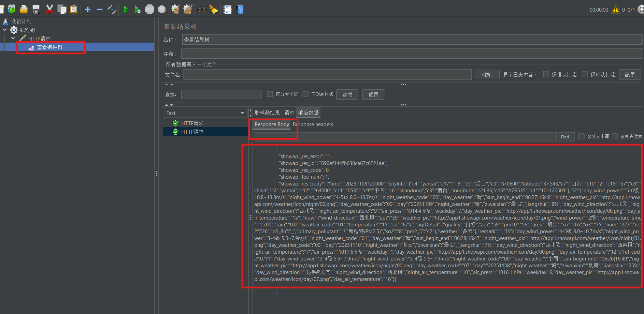Open the Function Helper list icon
The image size is (644, 314).
point(228,9)
